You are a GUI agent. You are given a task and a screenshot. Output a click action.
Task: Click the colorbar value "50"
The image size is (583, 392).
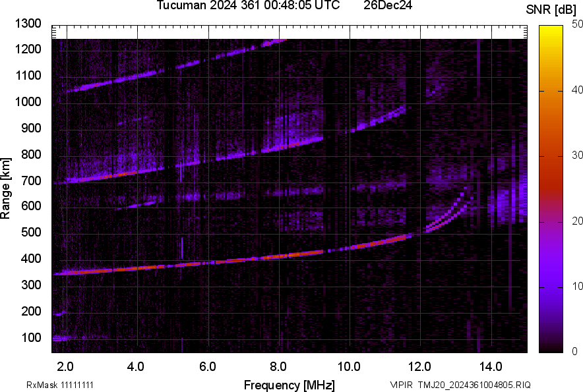click(x=578, y=24)
